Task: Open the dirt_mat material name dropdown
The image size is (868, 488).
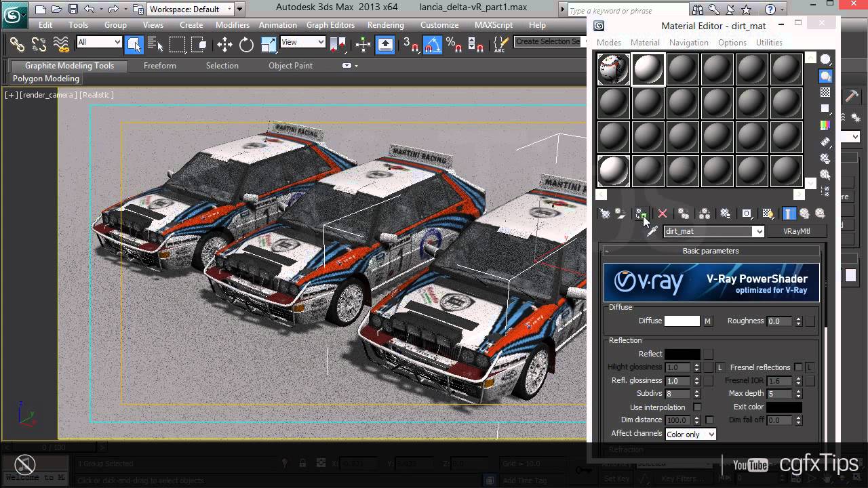Action: click(x=759, y=231)
